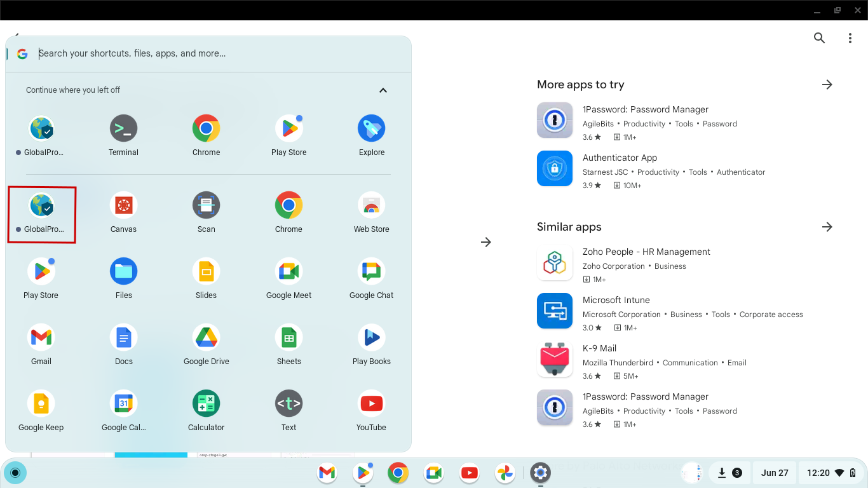Screen dimensions: 868x488
Task: Open the Play Store search icon
Action: tap(820, 38)
